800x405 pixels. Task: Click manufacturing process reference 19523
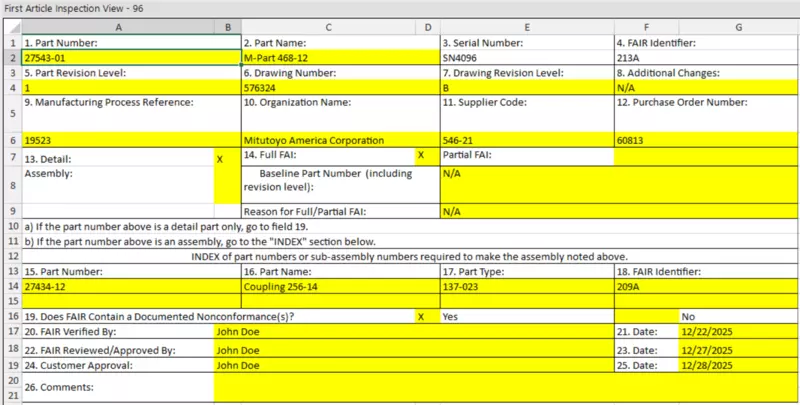[131, 140]
